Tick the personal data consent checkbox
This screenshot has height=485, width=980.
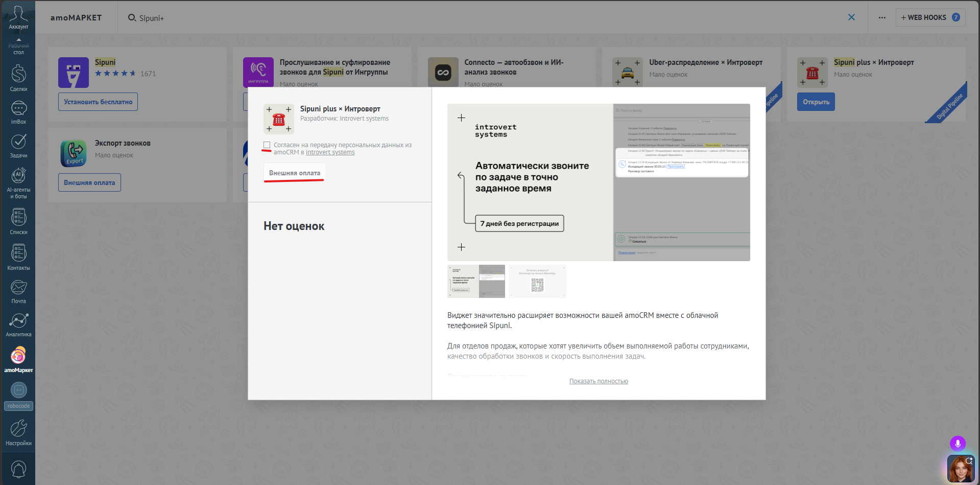(267, 145)
